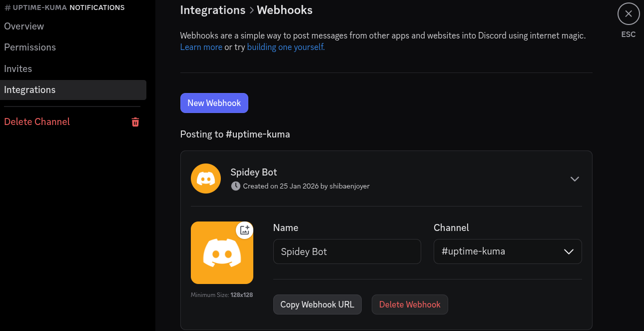Viewport: 644px width, 331px height.
Task: Close settings with the X button
Action: click(x=628, y=14)
